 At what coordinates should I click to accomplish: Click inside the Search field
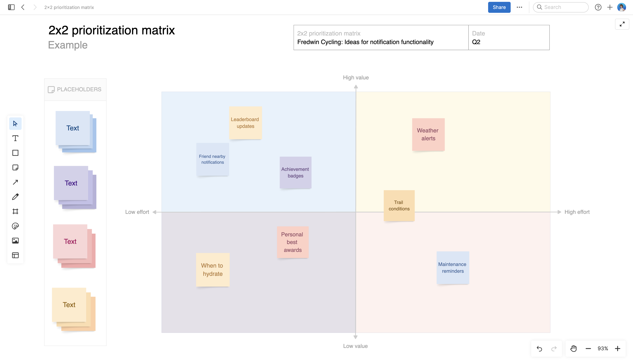click(x=561, y=7)
